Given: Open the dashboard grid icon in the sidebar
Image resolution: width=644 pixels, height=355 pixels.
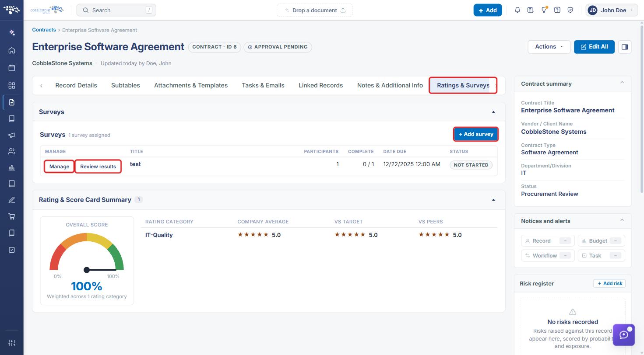Looking at the screenshot, I should [x=12, y=85].
